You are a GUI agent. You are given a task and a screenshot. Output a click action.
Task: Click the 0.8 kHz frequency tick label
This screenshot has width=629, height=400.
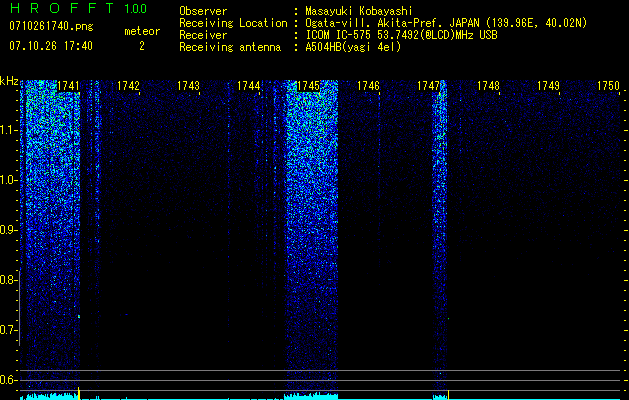[6, 280]
